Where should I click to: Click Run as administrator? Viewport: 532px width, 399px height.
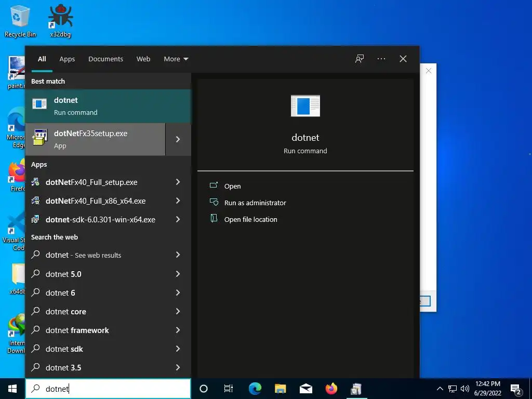point(255,203)
